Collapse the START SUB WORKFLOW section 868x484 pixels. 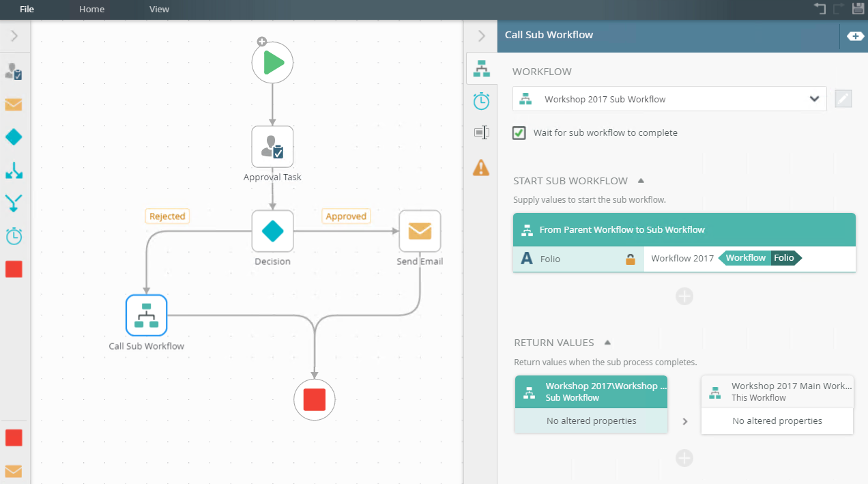pyautogui.click(x=641, y=181)
